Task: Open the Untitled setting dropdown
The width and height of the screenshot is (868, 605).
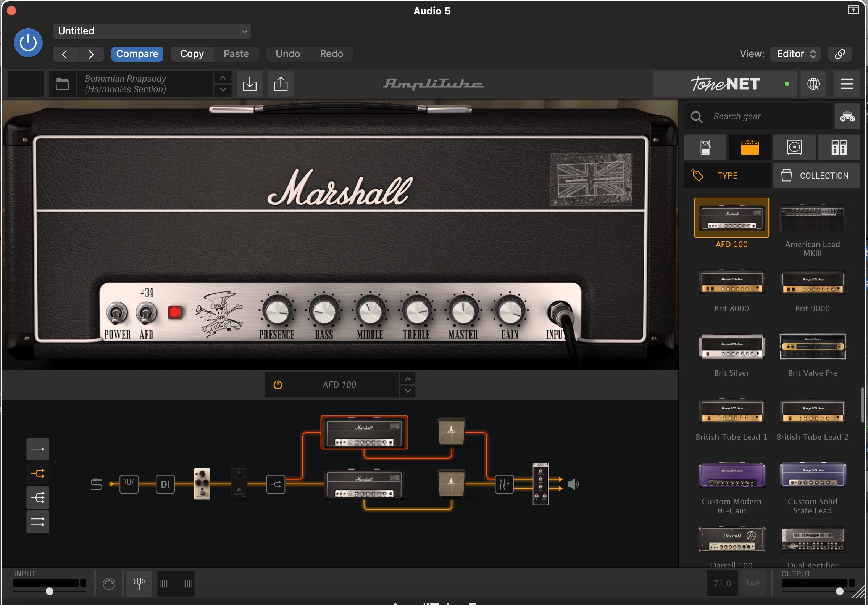Action: pos(152,31)
